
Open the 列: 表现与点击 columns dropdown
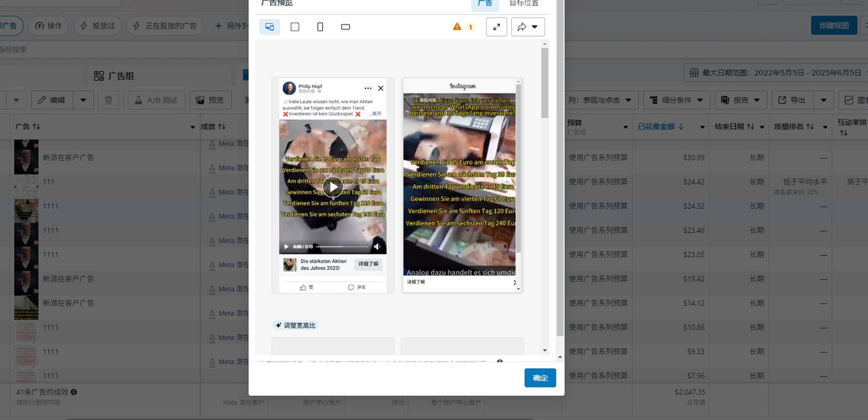tap(600, 100)
